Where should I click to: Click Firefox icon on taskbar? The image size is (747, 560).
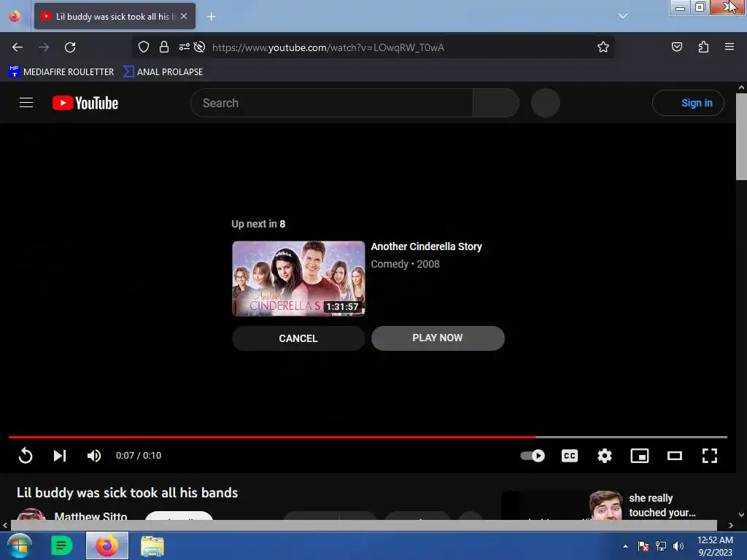point(107,545)
